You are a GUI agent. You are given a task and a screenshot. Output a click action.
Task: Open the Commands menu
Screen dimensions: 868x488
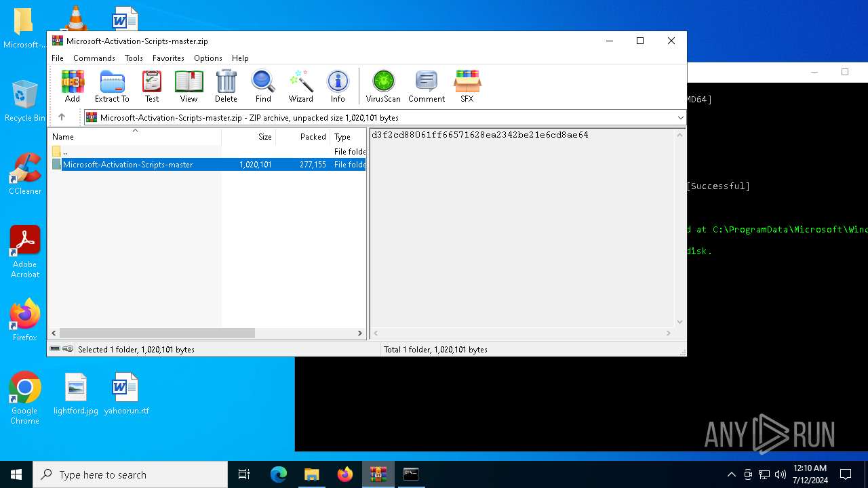94,58
